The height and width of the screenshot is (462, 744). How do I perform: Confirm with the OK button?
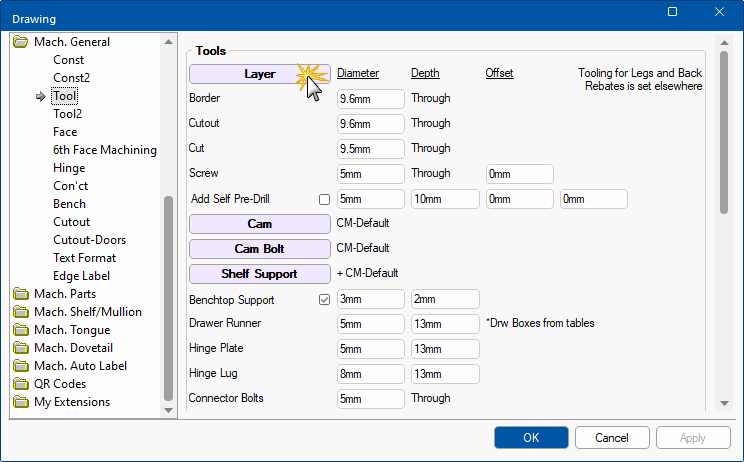(531, 438)
